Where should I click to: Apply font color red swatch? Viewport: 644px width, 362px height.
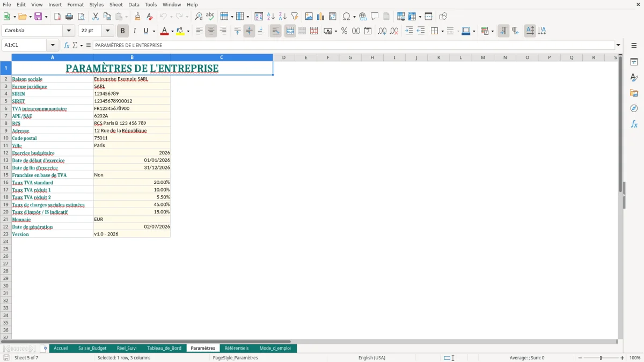click(x=165, y=31)
